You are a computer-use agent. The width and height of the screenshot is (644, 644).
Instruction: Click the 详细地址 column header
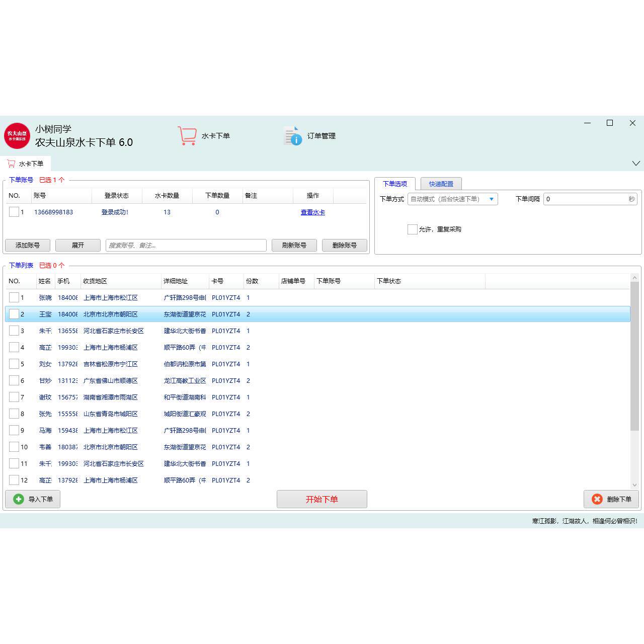click(x=185, y=281)
